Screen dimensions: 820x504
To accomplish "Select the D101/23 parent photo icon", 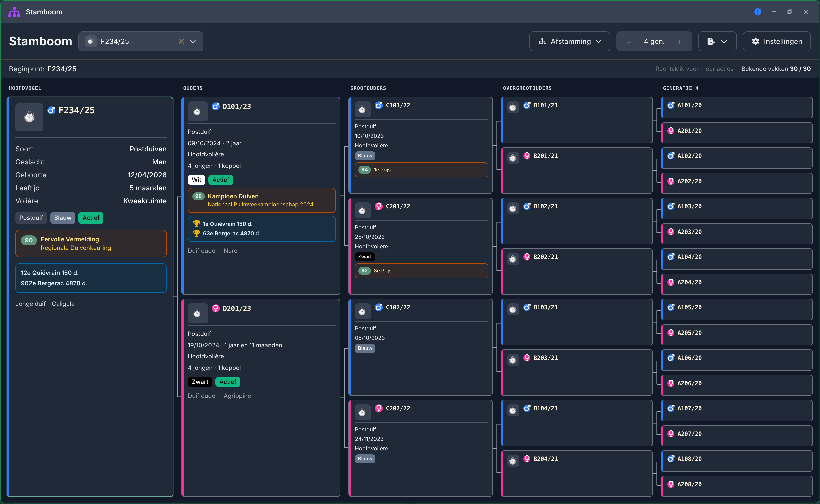I will [198, 112].
